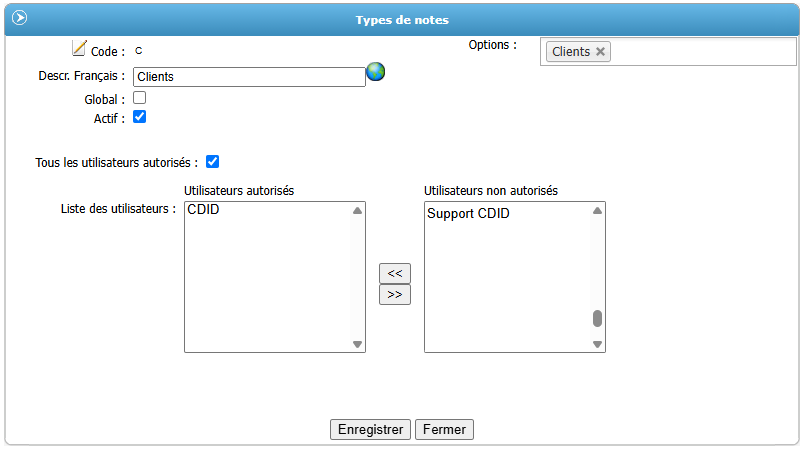Click up arrow of authorized users scrollbar
Viewport: 805px width, 451px height.
(357, 211)
